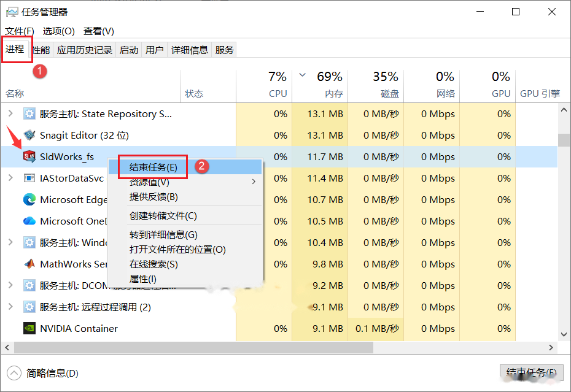Switch to the 服务 tab
571x392 pixels.
(x=224, y=50)
